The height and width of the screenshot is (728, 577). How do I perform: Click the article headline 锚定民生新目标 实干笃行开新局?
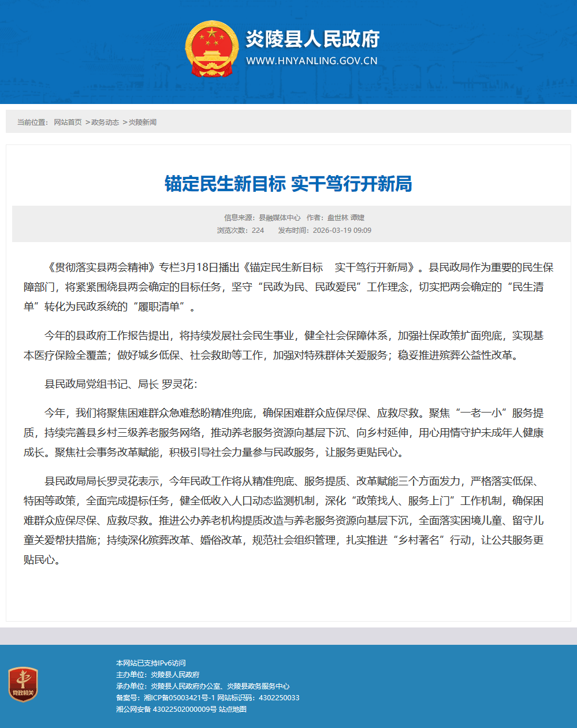click(288, 184)
